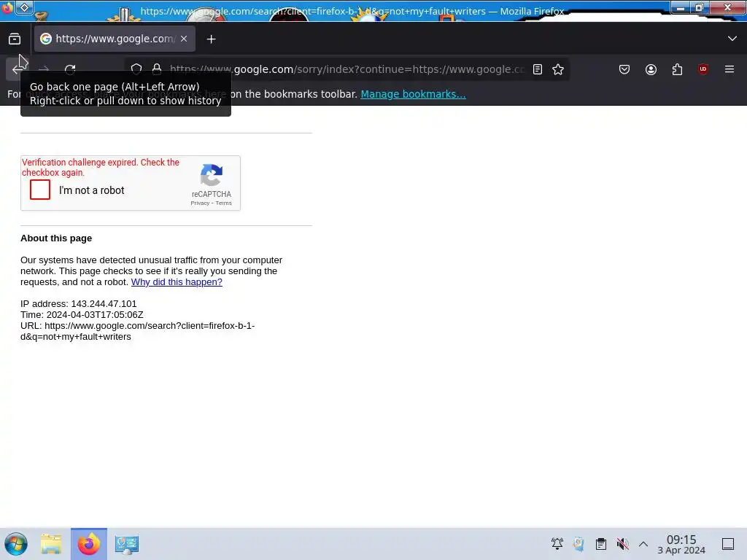Open the window menu icon in title bar
Image resolution: width=747 pixels, height=560 pixels.
tap(24, 7)
